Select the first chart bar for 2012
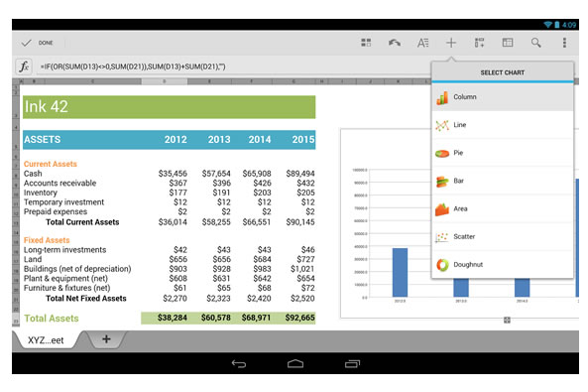This screenshot has height=392, width=588. point(400,273)
